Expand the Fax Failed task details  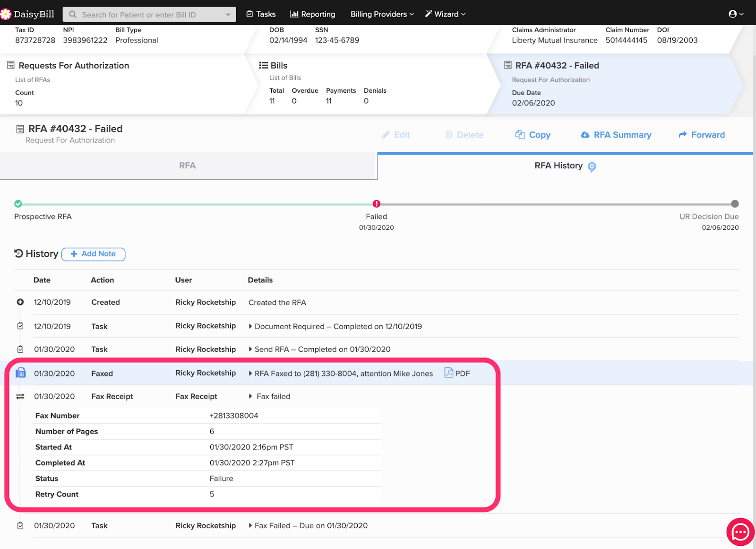[250, 525]
